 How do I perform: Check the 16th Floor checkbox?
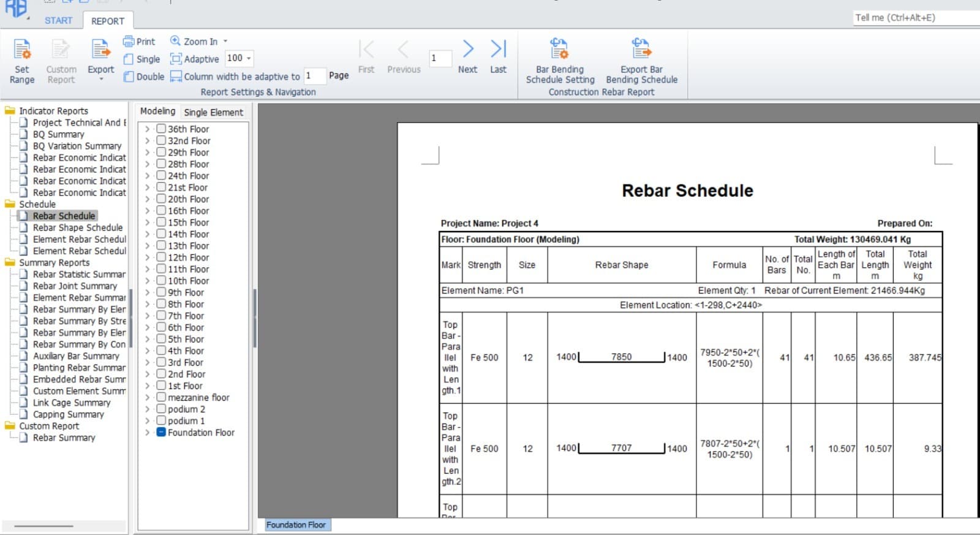161,210
